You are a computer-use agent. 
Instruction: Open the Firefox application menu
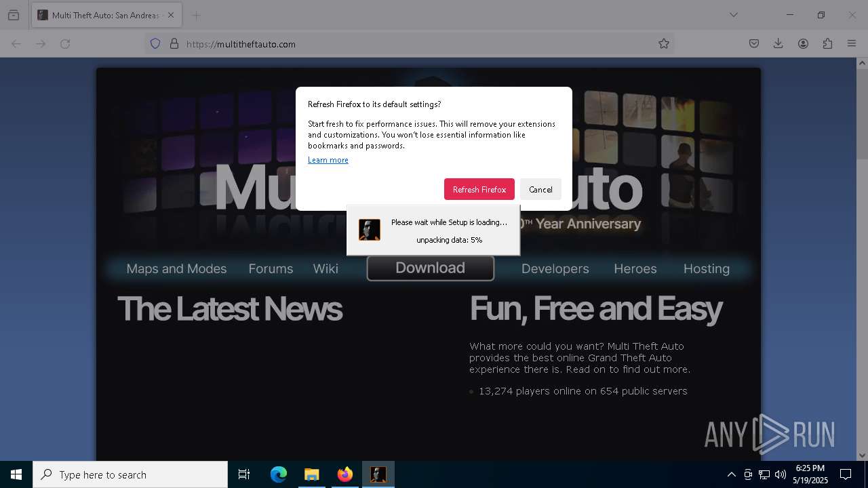852,43
